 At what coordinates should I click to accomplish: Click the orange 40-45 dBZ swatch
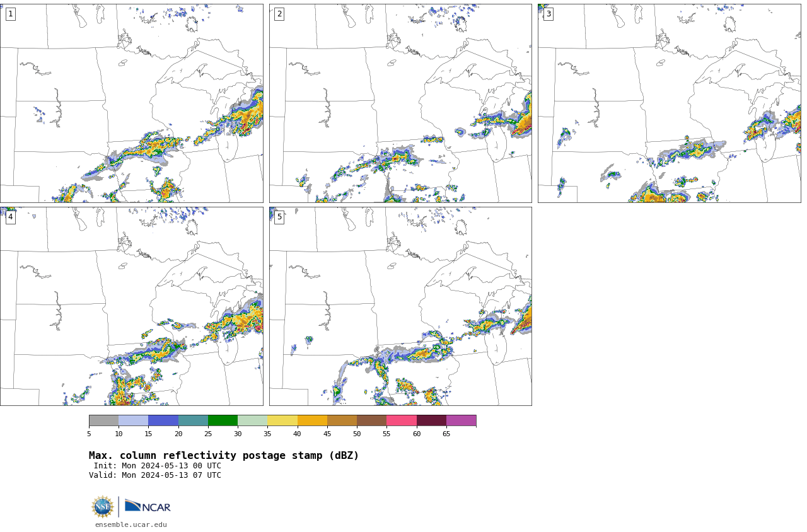click(x=312, y=420)
